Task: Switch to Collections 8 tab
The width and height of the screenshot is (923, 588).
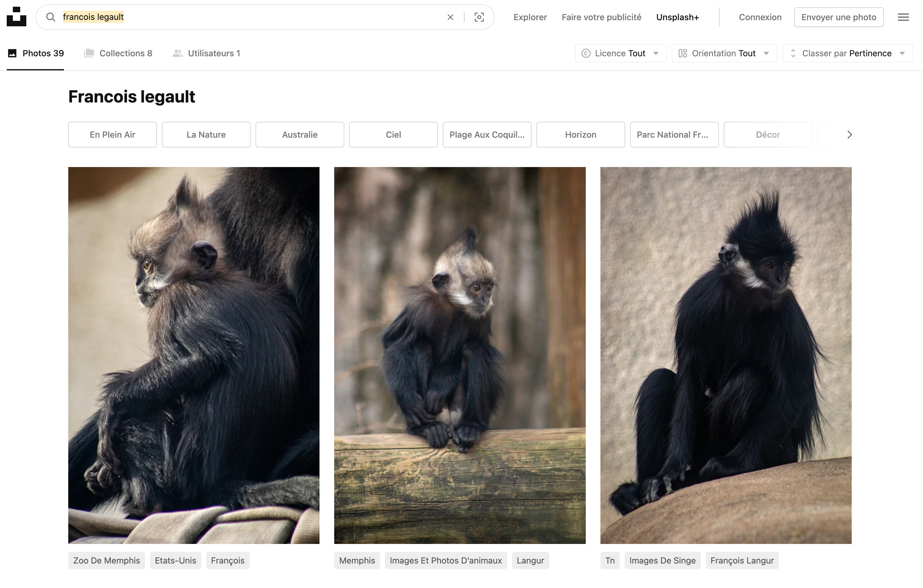Action: 118,53
